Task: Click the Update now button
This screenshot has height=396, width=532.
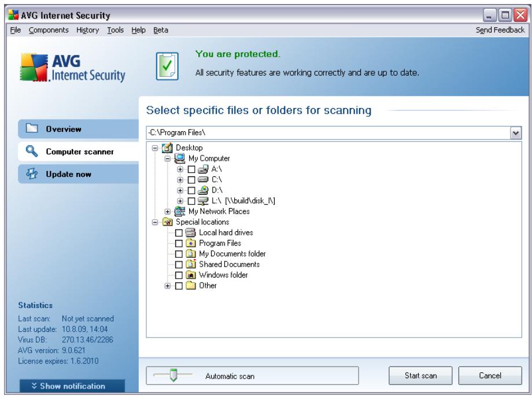Action: (x=79, y=174)
